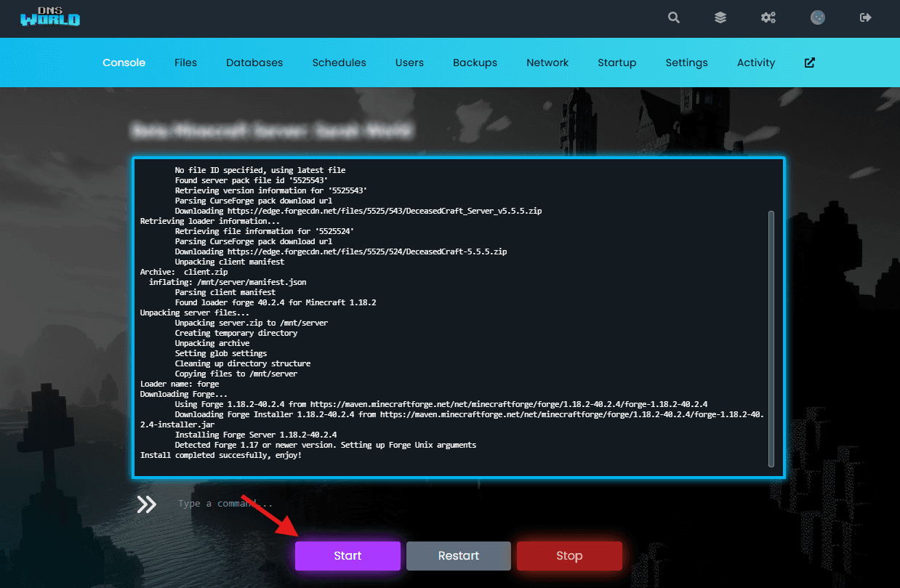Click the 'Retrieving loader information...' line

[x=209, y=221]
